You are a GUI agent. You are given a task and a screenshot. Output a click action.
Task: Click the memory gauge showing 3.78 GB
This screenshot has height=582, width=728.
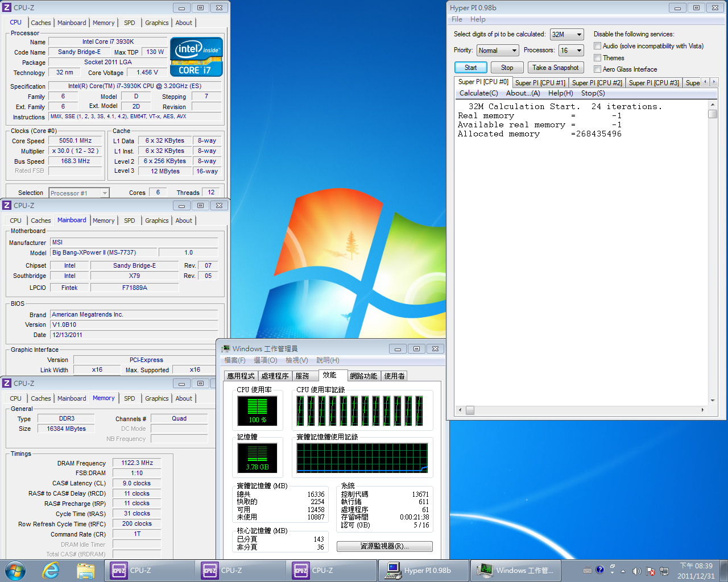257,458
